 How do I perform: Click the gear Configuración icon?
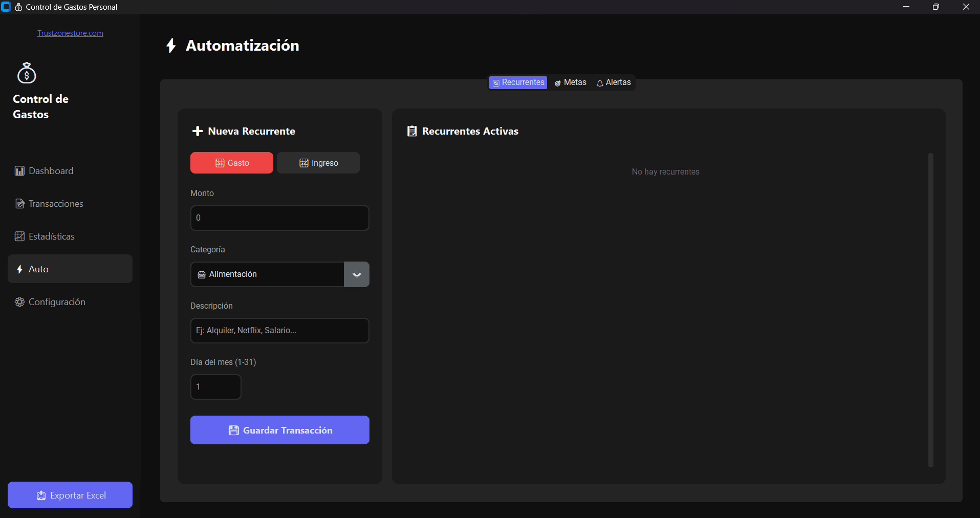click(19, 302)
